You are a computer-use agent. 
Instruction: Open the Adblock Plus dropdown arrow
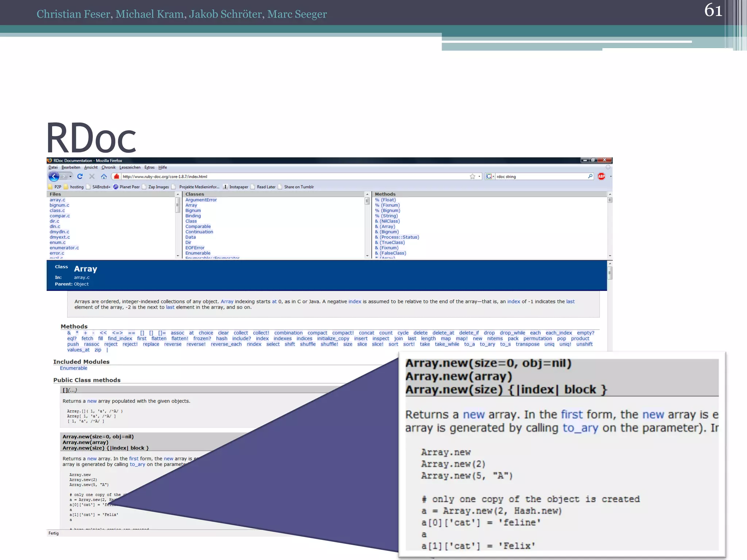[x=611, y=176]
